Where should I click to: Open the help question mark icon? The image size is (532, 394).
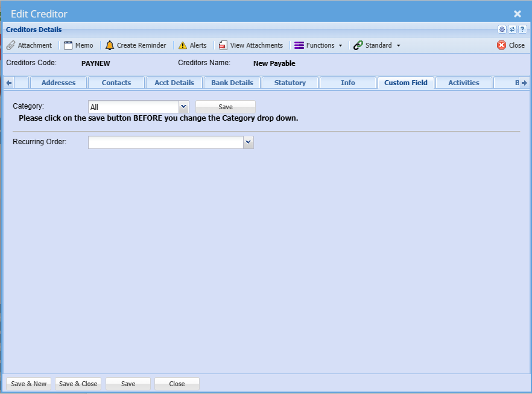[522, 29]
